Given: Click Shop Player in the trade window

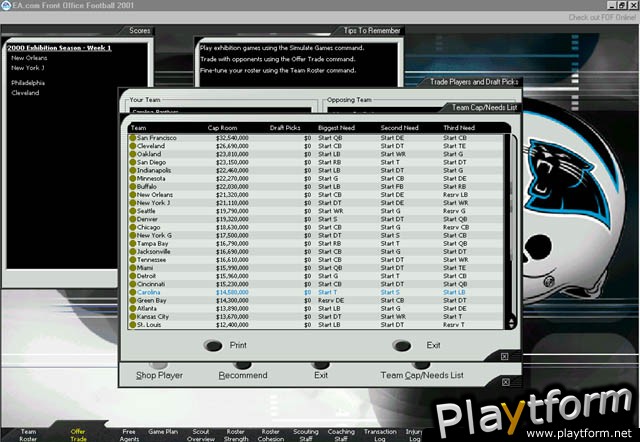Looking at the screenshot, I should tap(159, 375).
